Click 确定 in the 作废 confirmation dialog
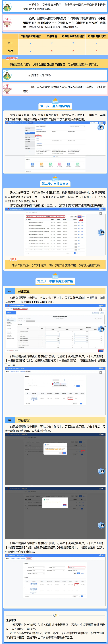The image size is (108, 644). pyautogui.click(x=64, y=453)
